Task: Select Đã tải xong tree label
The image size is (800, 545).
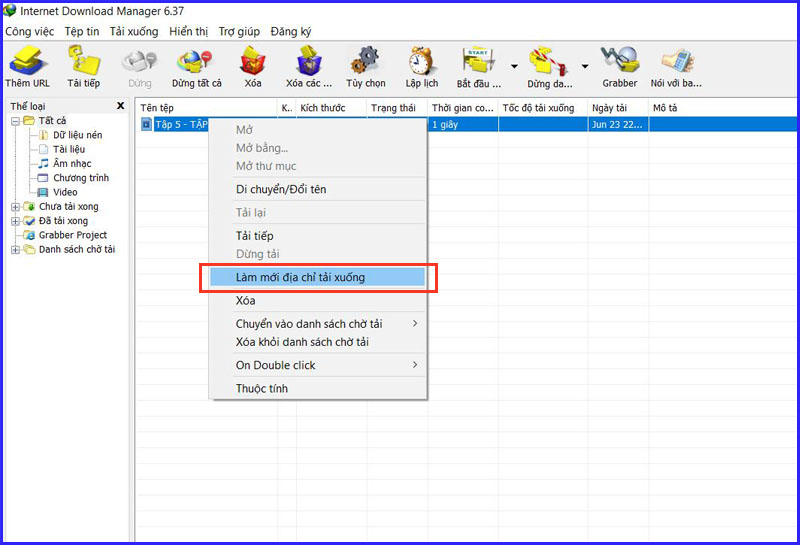Action: pos(63,221)
